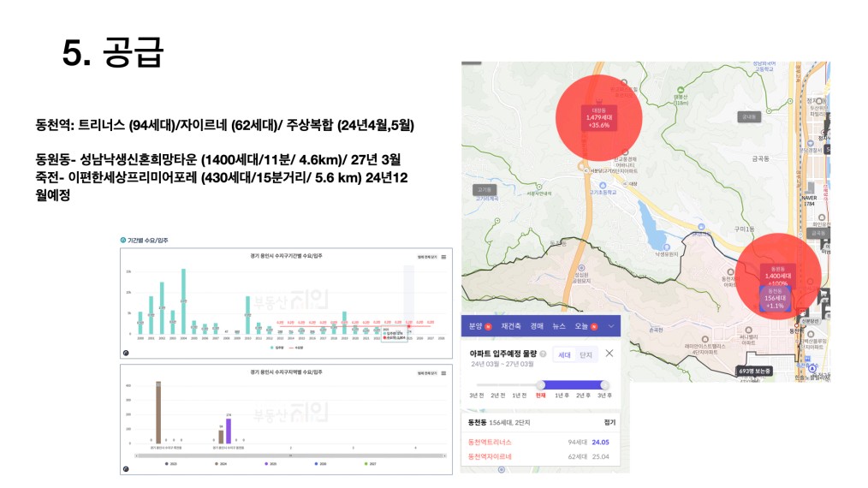Click the NAVER 1784 building icon
868x488 pixels.
click(x=809, y=187)
